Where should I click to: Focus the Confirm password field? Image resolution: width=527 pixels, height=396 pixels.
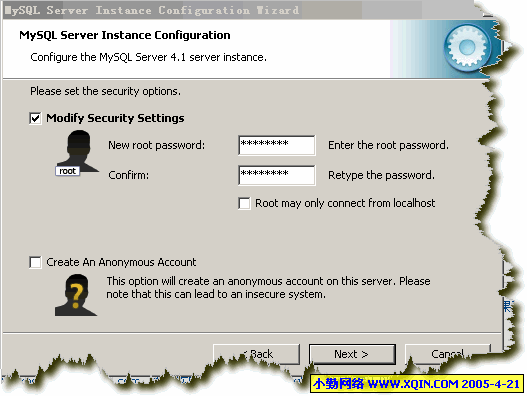pyautogui.click(x=277, y=175)
